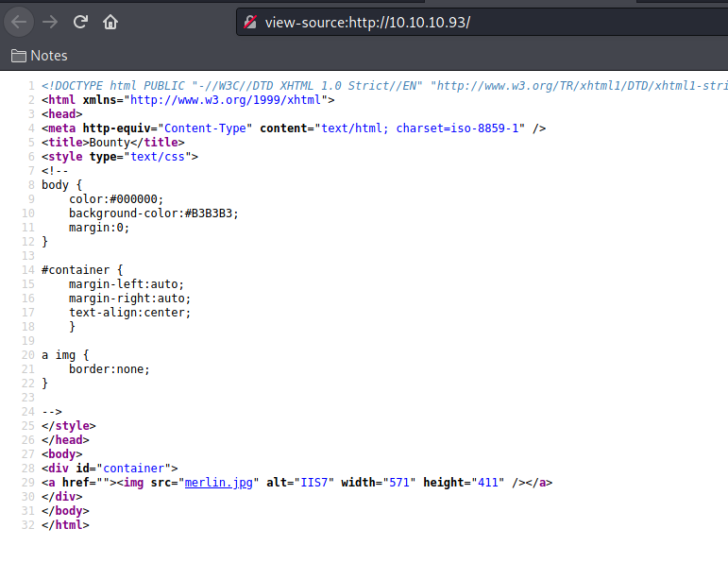Click the opening body tag on line 27
The height and width of the screenshot is (563, 728).
pyautogui.click(x=61, y=454)
